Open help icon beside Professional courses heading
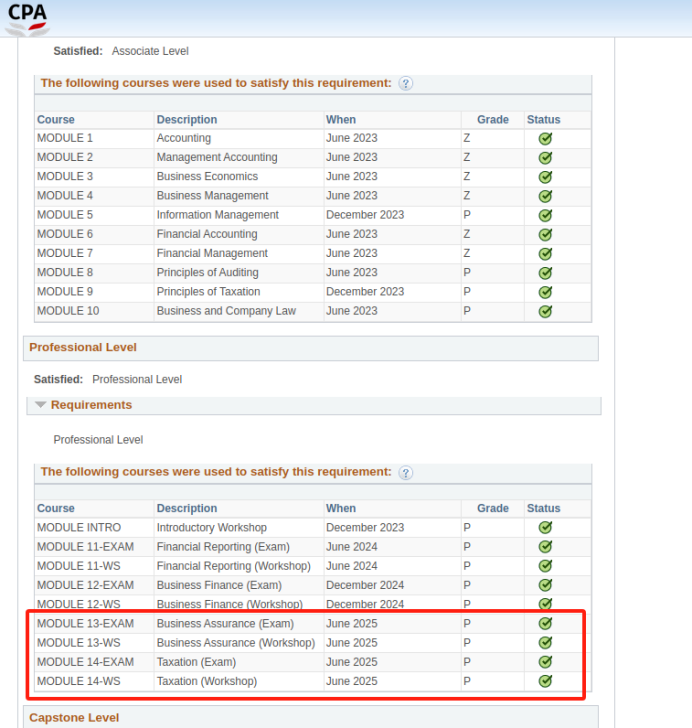692x728 pixels. (x=406, y=473)
